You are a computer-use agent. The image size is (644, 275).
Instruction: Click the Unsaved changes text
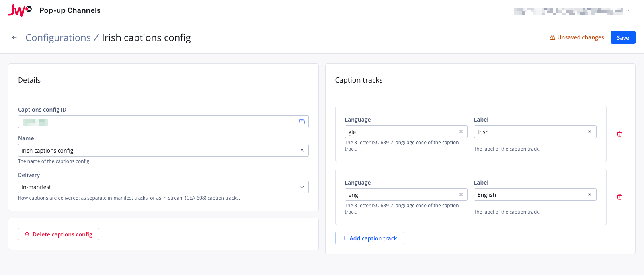[580, 37]
